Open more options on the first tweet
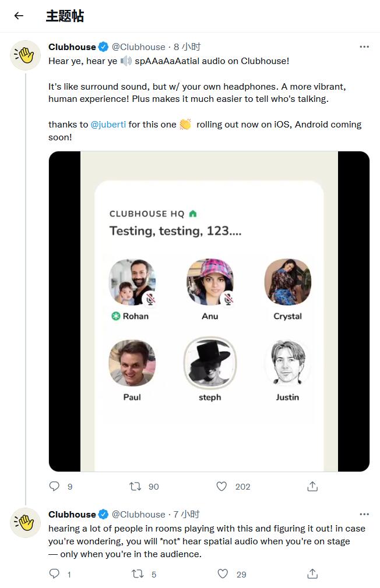This screenshot has width=380, height=588. 364,47
